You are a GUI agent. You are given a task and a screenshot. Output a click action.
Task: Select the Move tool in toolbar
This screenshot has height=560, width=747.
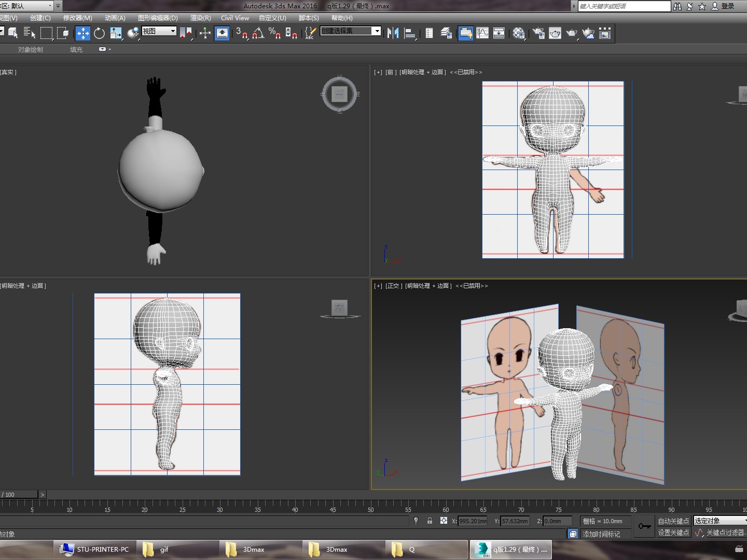(82, 34)
